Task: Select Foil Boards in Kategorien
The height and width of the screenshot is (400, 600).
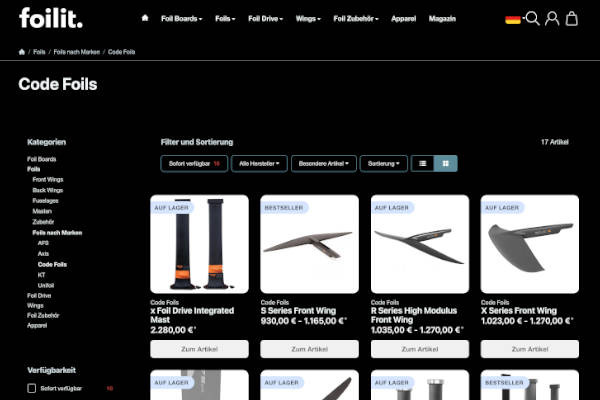Action: 42,159
